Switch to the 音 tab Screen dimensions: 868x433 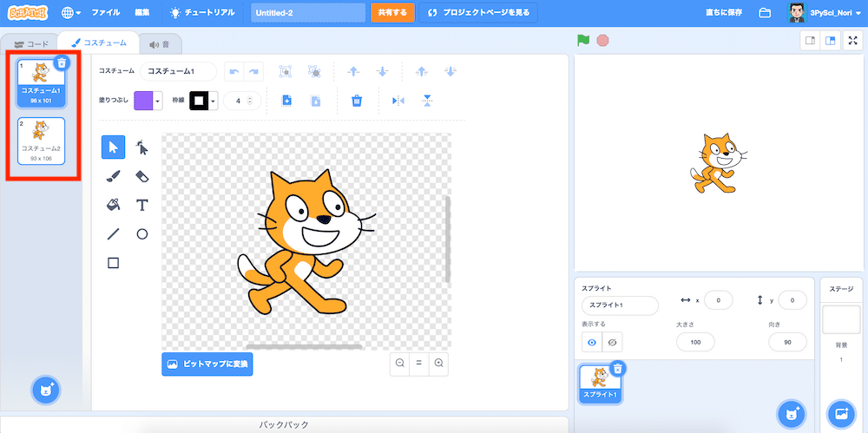coord(160,44)
